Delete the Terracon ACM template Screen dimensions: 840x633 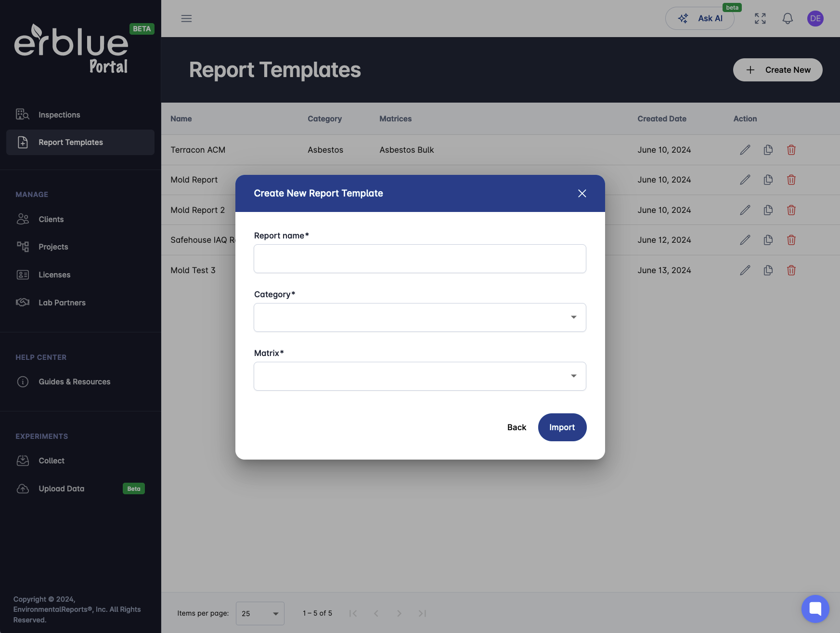791,150
